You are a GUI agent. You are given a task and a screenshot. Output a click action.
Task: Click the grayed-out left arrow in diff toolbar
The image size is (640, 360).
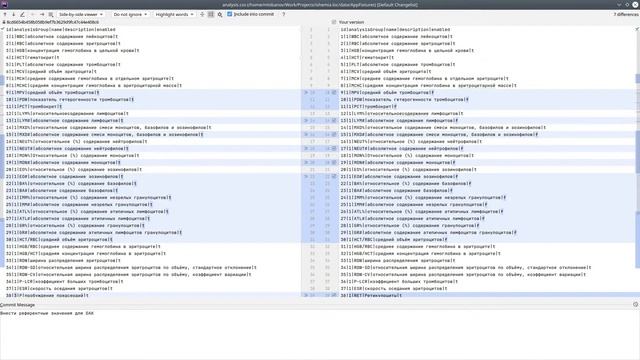(x=33, y=14)
